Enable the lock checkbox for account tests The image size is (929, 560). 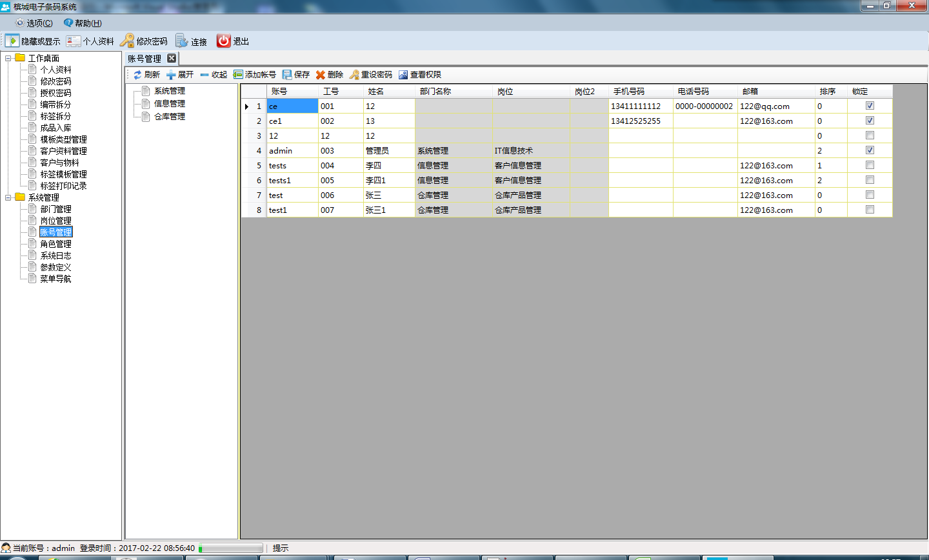[x=870, y=165]
